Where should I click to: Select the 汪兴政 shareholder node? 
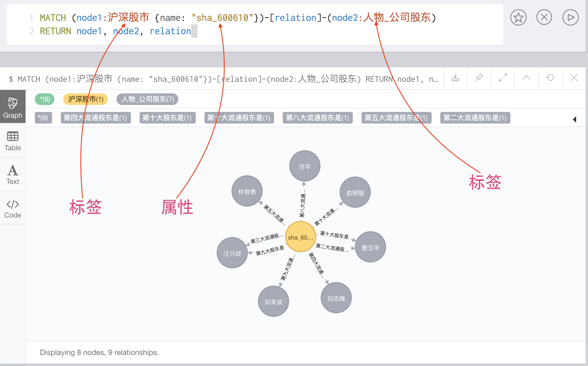232,253
